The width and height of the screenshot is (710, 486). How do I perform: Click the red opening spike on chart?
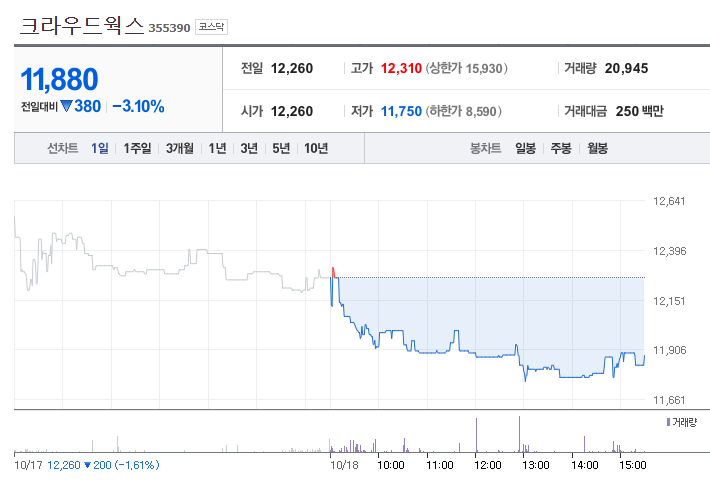(x=334, y=273)
